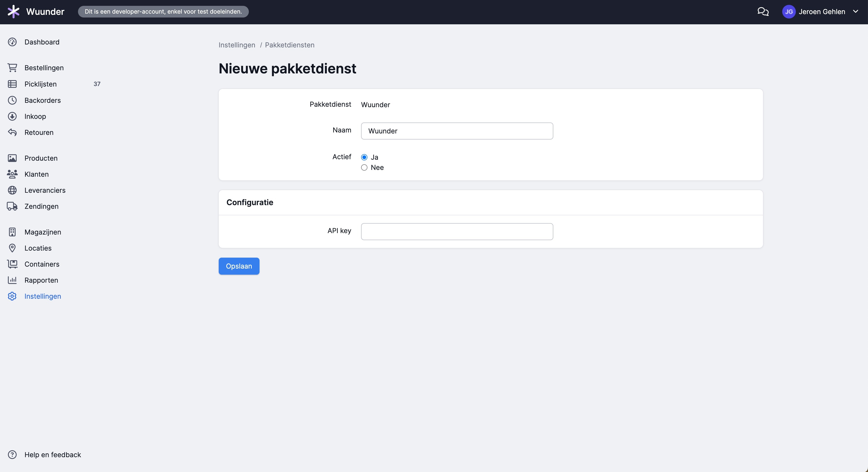Click the Instellingen gear icon
The height and width of the screenshot is (472, 868).
(x=12, y=297)
